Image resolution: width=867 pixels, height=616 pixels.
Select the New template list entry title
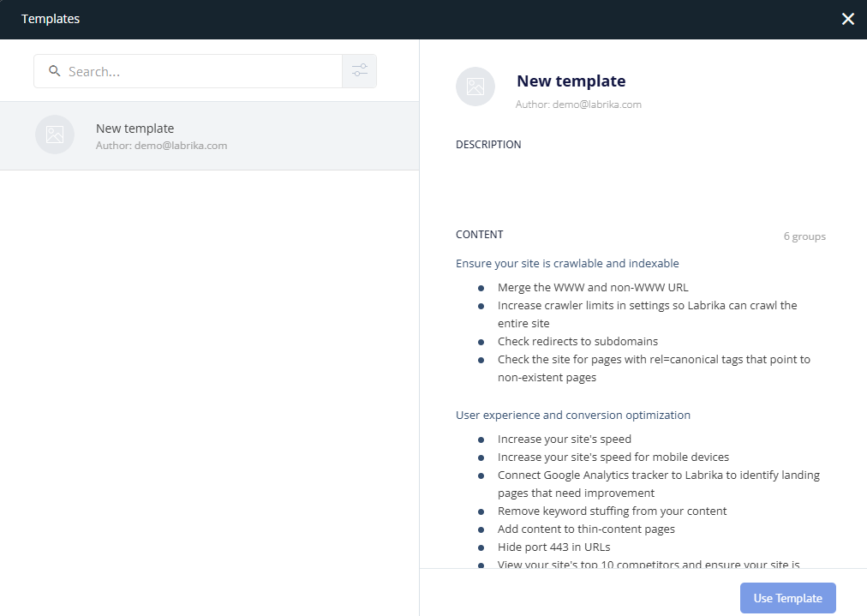(x=135, y=129)
